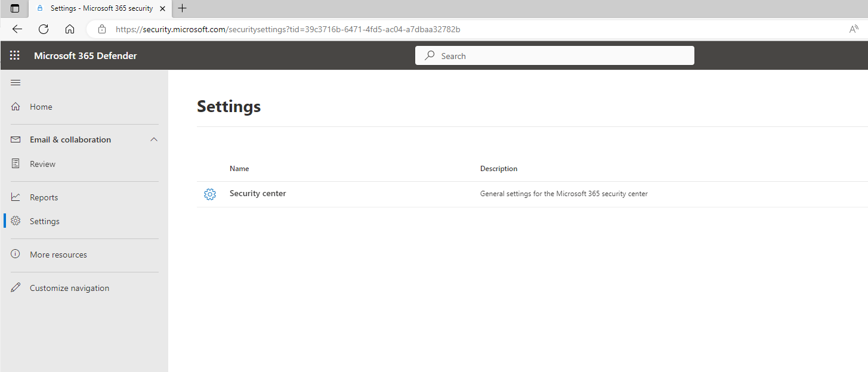Click the Settings gear icon in sidebar
868x372 pixels.
(x=16, y=221)
